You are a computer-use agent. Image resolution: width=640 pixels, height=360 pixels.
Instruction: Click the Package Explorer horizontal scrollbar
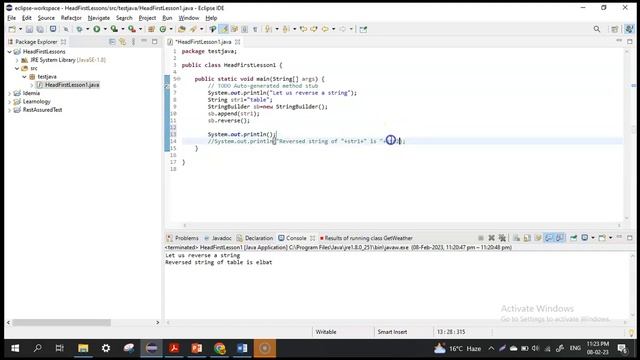pos(61,322)
